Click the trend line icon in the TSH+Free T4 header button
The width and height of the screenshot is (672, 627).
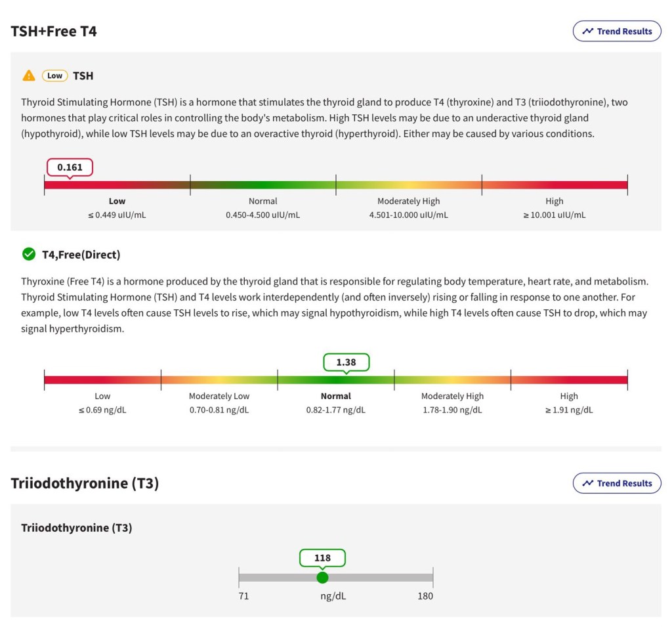click(x=588, y=31)
